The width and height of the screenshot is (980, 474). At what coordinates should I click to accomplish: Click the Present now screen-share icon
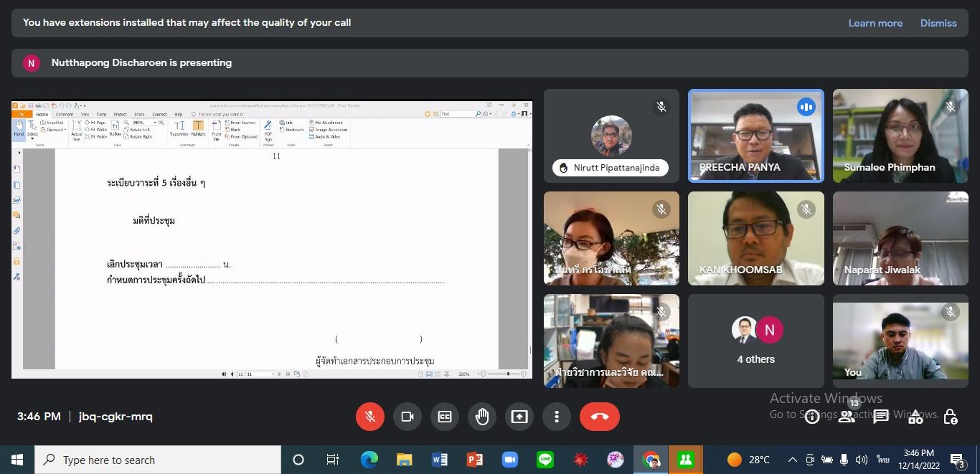point(519,417)
